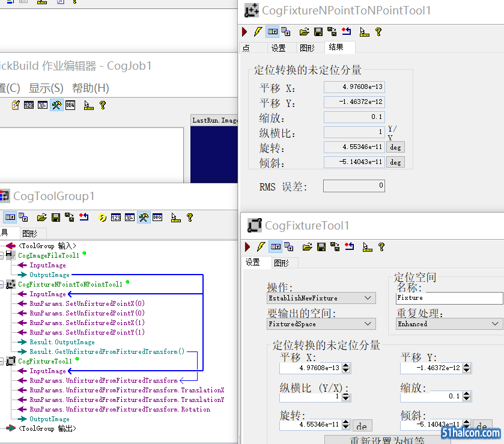This screenshot has height=444, width=504.
Task: Help icon in QuickBuild job editor toolbar
Action: pos(103,105)
